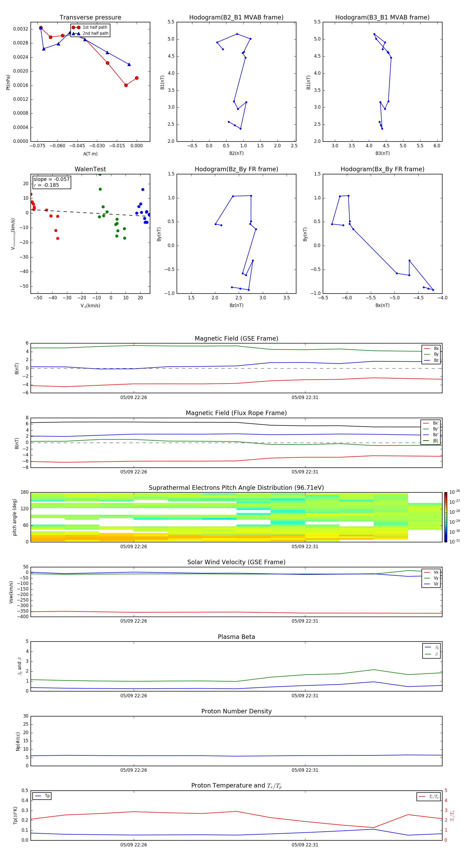Select the 'r = -0.185' annotation
473x868 pixels.
(47, 185)
